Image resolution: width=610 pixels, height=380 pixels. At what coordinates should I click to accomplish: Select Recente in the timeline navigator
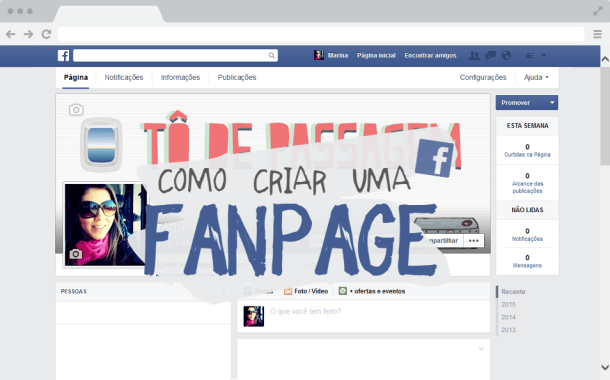513,292
